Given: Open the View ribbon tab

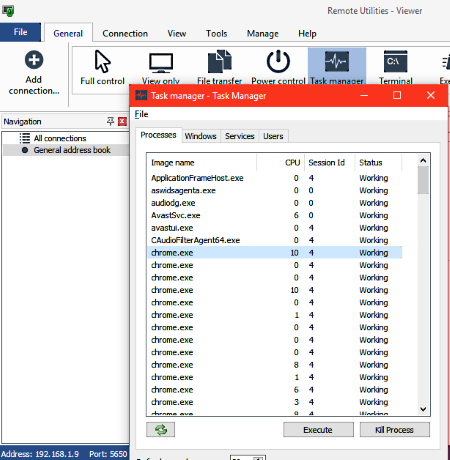Looking at the screenshot, I should coord(177,33).
